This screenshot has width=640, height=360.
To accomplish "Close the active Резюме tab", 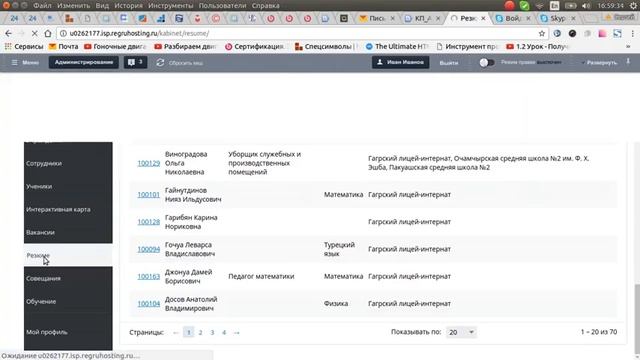I will (483, 18).
